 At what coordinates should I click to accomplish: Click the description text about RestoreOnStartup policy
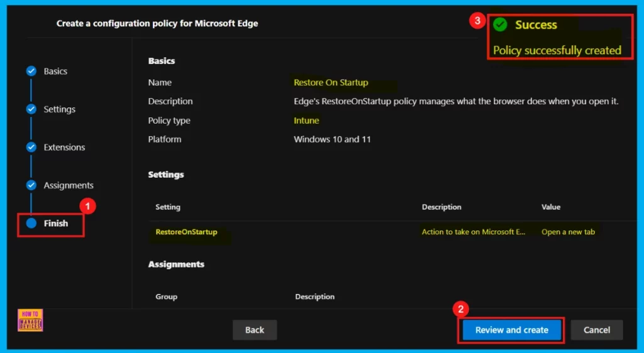[456, 101]
